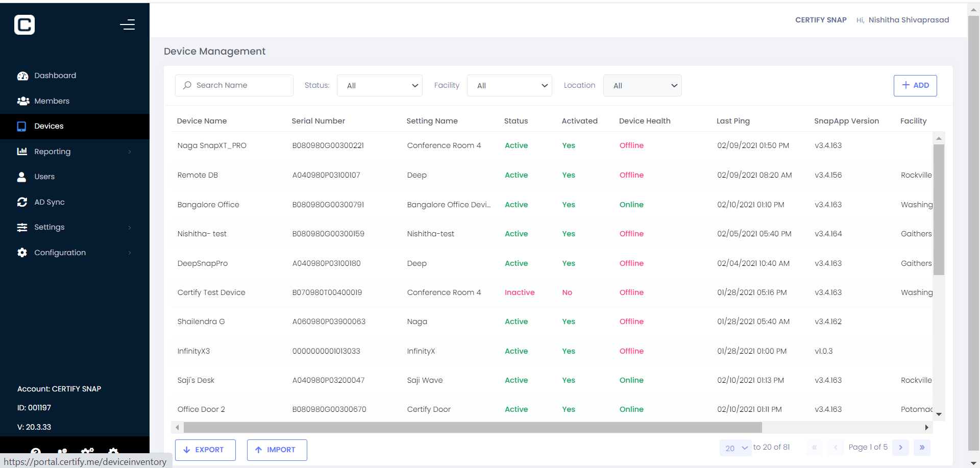Click the Reporting bar chart icon
The image size is (980, 468).
pos(22,151)
